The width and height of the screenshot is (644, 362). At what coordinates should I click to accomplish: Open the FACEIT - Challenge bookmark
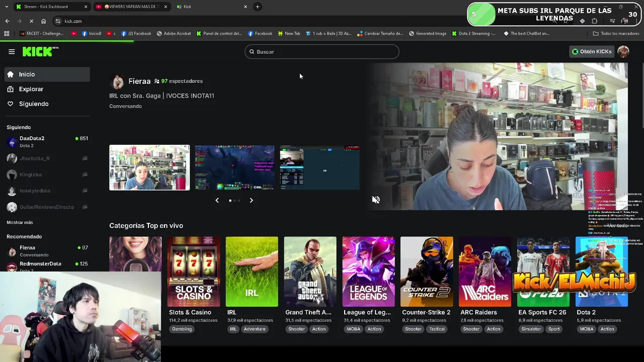coord(42,34)
